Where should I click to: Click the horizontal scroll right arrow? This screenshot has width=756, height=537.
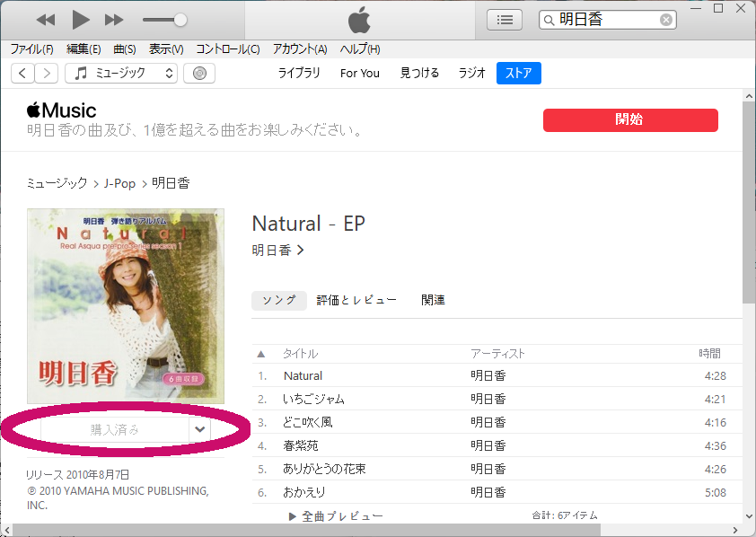coord(735,530)
